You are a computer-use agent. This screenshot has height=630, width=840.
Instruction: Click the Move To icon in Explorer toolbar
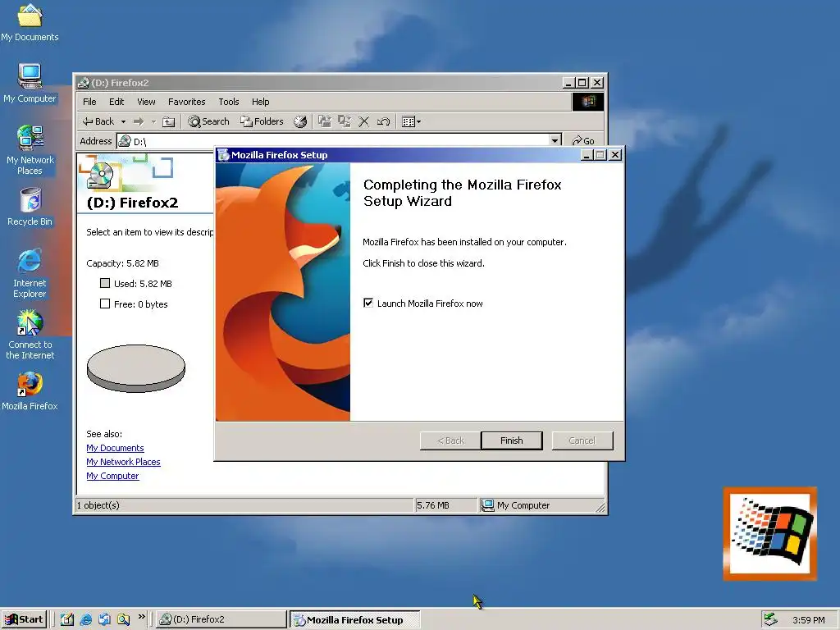pyautogui.click(x=324, y=121)
